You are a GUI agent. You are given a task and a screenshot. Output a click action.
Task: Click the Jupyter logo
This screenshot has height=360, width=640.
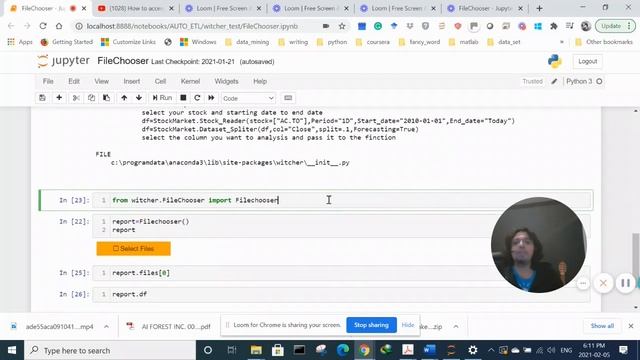click(x=63, y=61)
